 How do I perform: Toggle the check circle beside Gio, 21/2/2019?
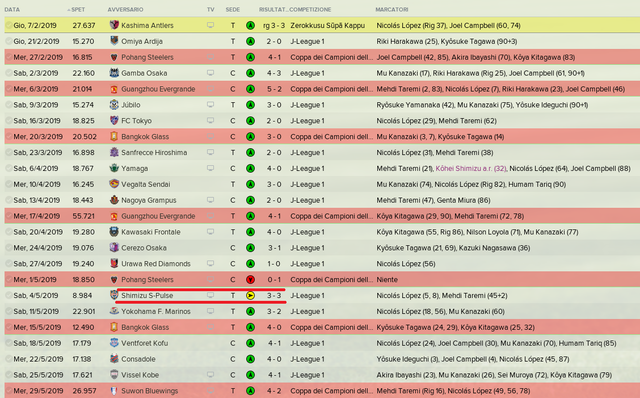pyautogui.click(x=9, y=41)
